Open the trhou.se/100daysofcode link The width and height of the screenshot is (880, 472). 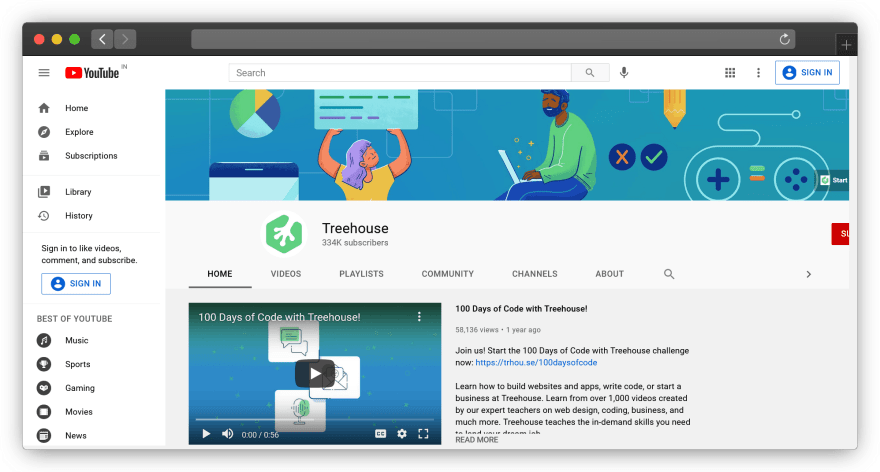[536, 363]
